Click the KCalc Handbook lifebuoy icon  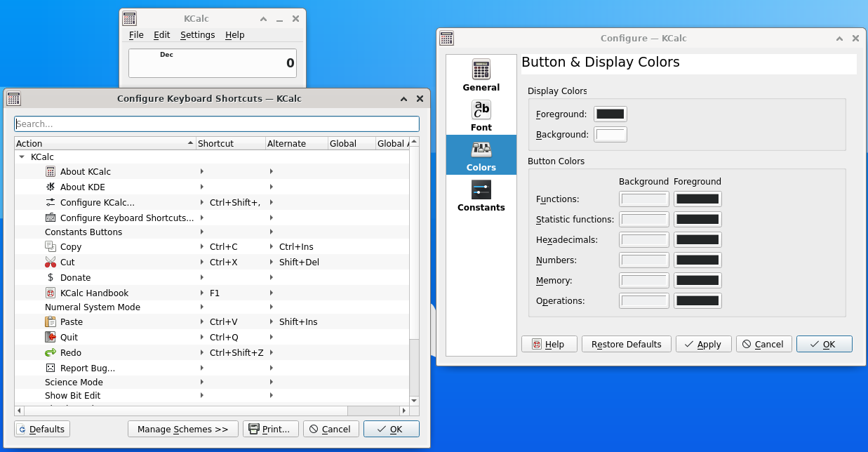(51, 293)
